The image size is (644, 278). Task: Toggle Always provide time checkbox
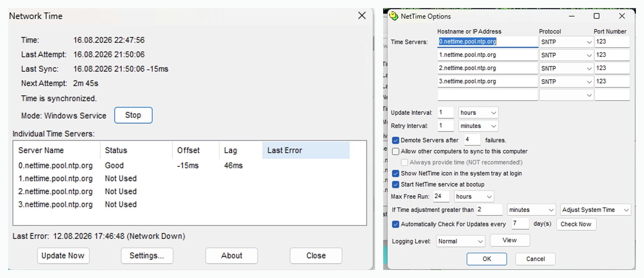(x=404, y=162)
